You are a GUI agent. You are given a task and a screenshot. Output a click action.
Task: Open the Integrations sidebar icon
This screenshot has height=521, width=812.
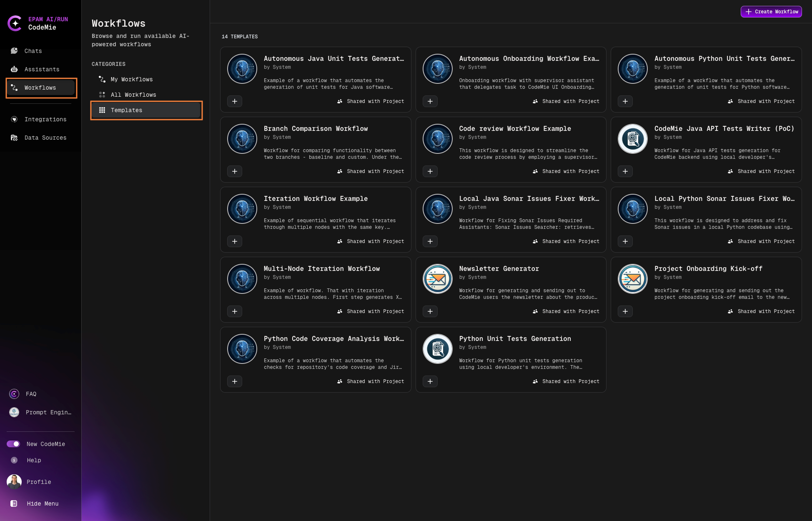pos(14,119)
